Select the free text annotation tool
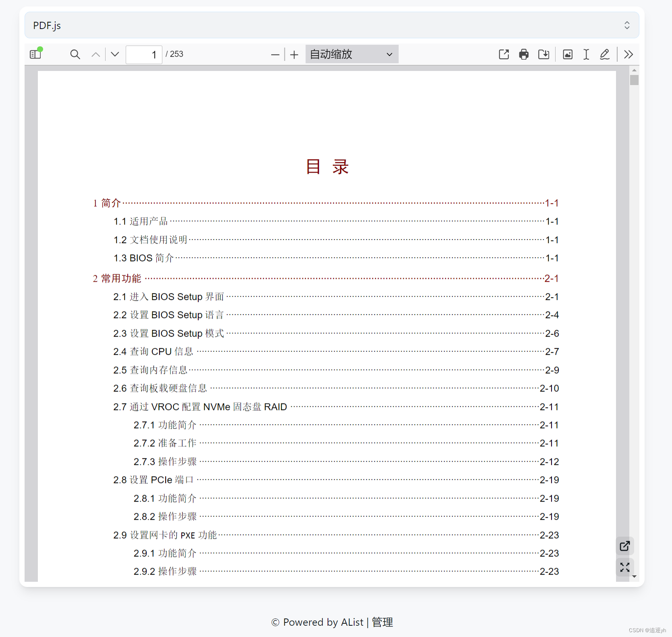 (586, 54)
